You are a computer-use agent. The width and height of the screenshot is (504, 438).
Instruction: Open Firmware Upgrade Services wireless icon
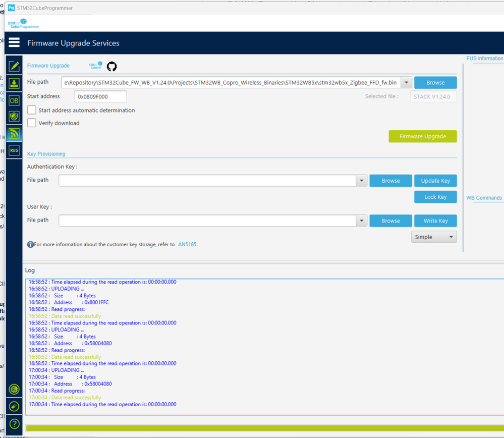click(14, 133)
